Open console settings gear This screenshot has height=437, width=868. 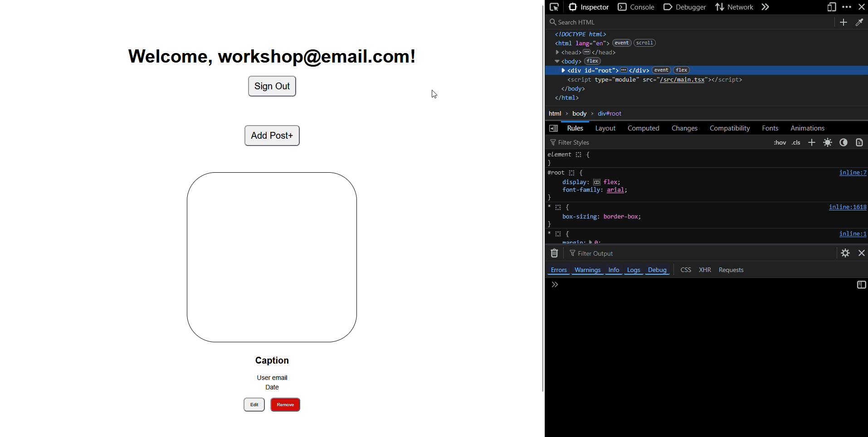pos(845,253)
